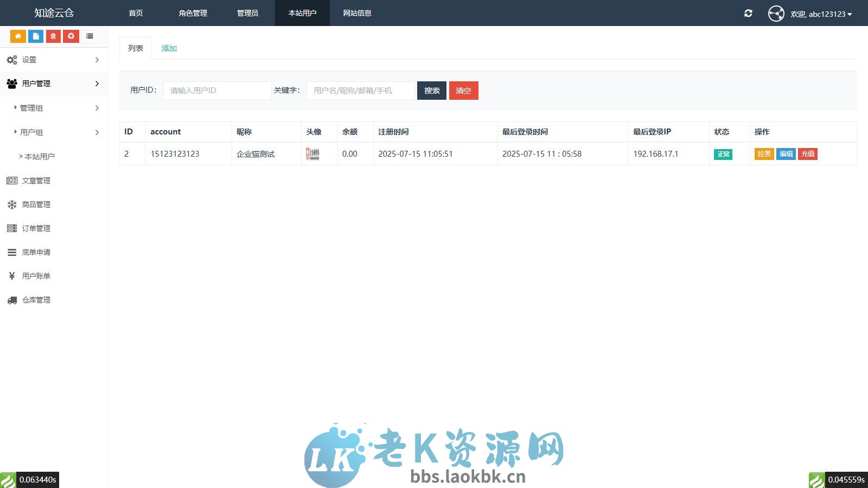This screenshot has height=488, width=868.
Task: Toggle user status 正常 in the table
Action: tap(723, 154)
